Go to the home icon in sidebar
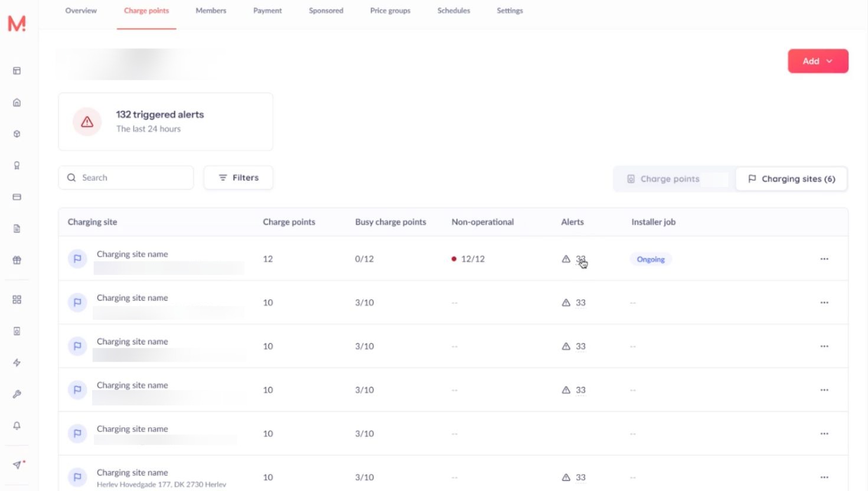The image size is (868, 491). (17, 102)
